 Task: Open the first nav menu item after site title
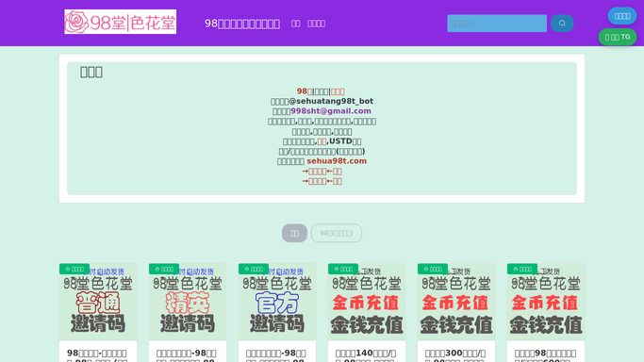[296, 24]
